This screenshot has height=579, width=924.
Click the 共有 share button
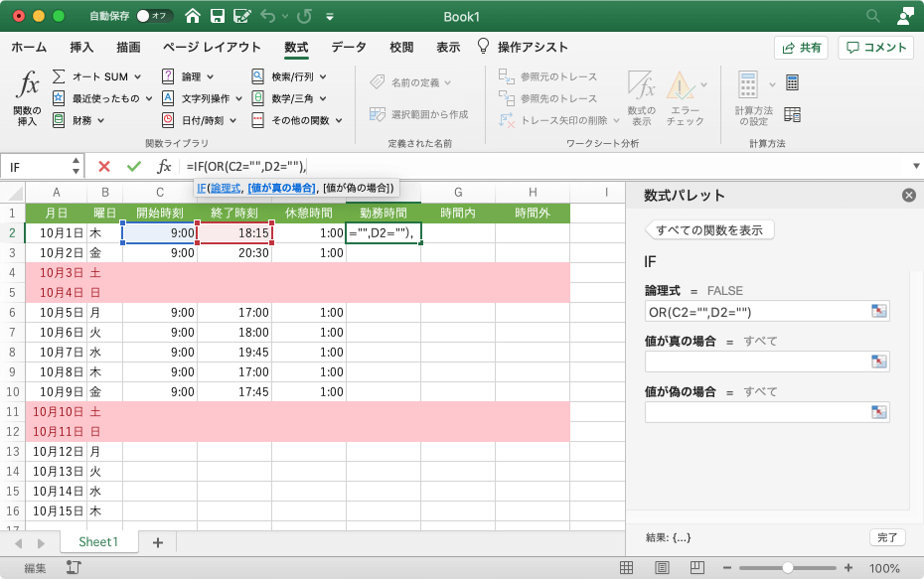coord(801,48)
